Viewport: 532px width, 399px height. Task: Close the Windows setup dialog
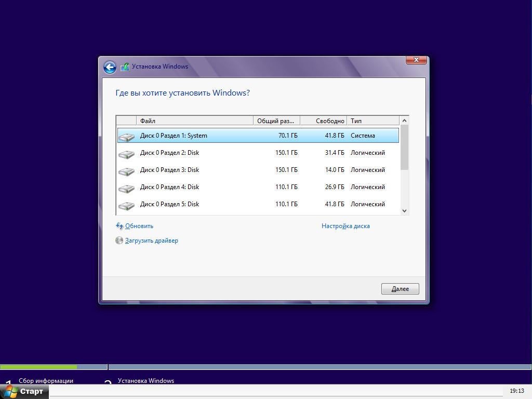click(416, 60)
